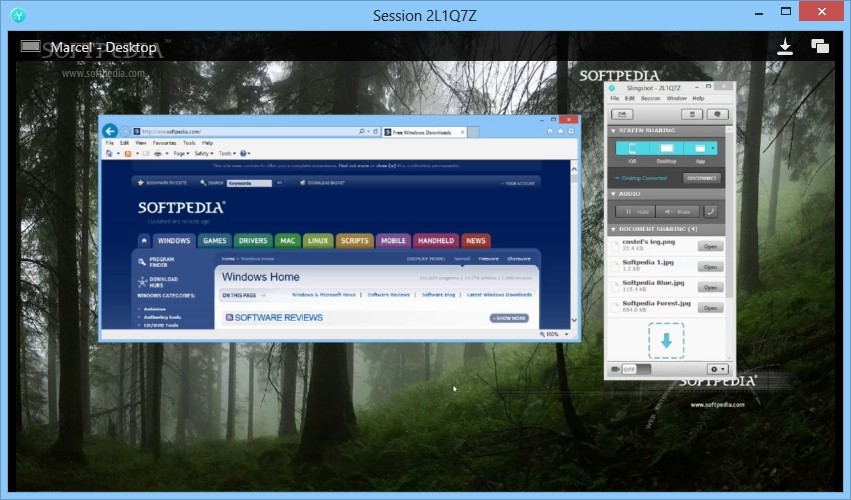The width and height of the screenshot is (851, 500).
Task: Open Slingshot Session menu
Action: [x=650, y=99]
